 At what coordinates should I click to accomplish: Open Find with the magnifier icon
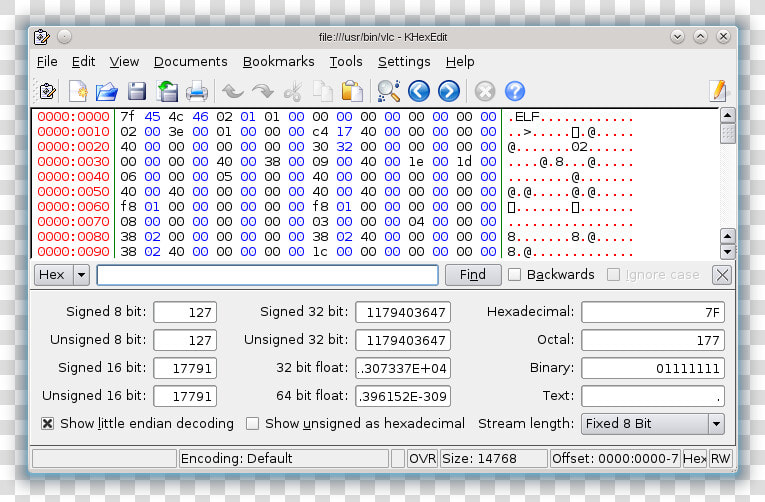point(389,91)
